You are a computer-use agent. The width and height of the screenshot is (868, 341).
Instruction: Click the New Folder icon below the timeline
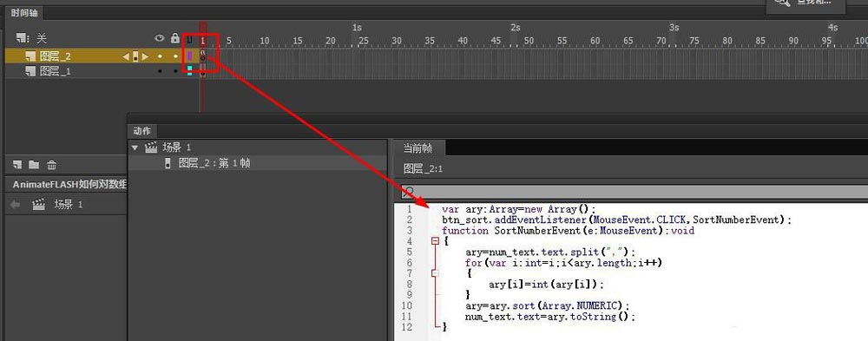[x=34, y=164]
